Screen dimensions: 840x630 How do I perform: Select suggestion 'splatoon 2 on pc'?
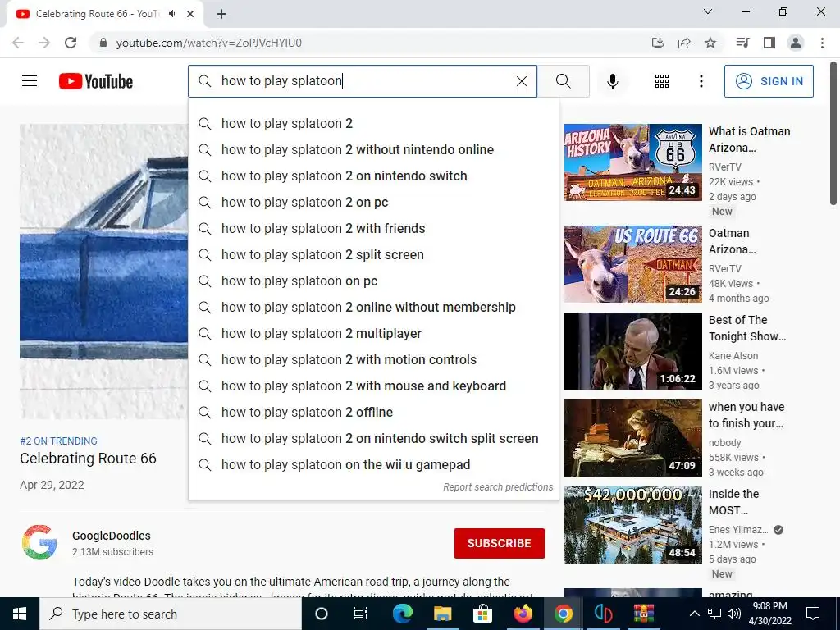(373, 202)
